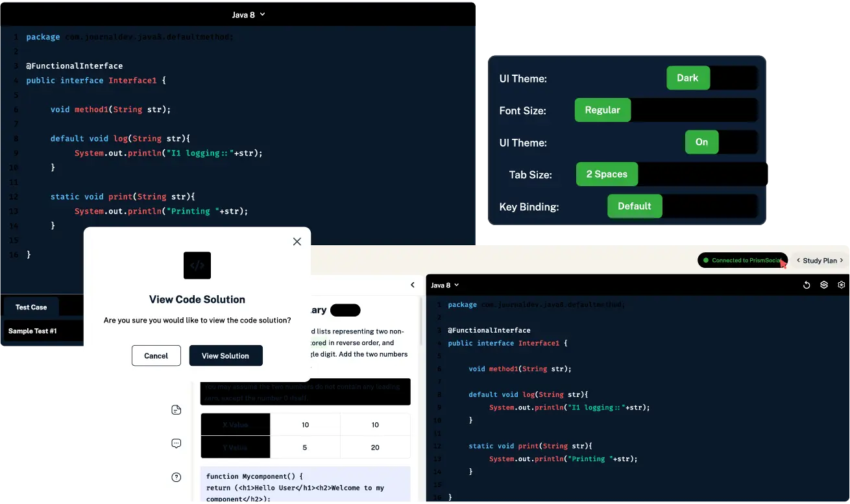The image size is (850, 504).
Task: Select the Test Case tab
Action: pos(31,307)
